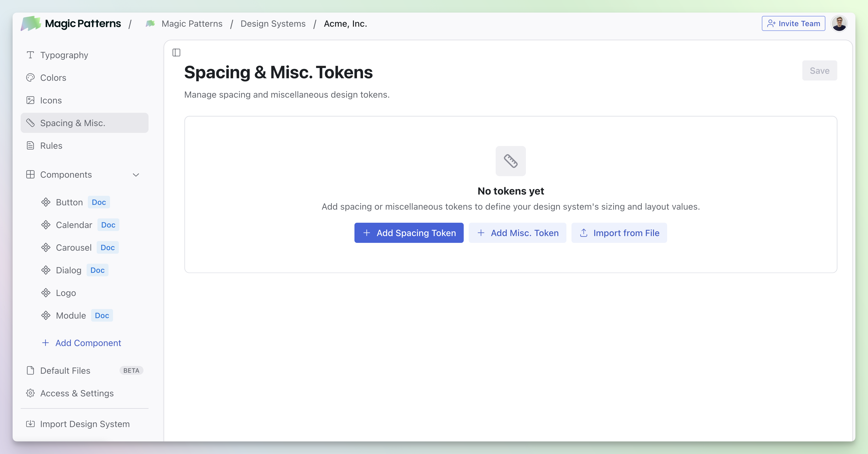This screenshot has width=868, height=454.
Task: Click the Components grid icon
Action: click(30, 174)
